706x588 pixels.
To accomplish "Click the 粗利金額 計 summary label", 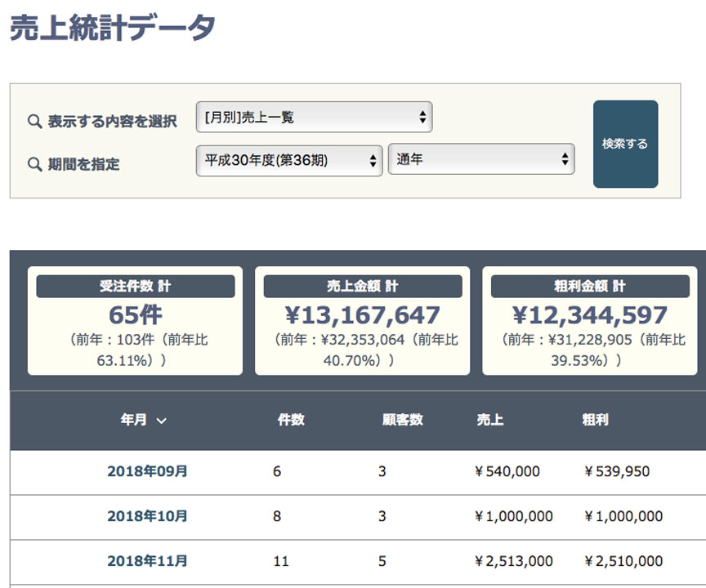I will click(x=589, y=287).
